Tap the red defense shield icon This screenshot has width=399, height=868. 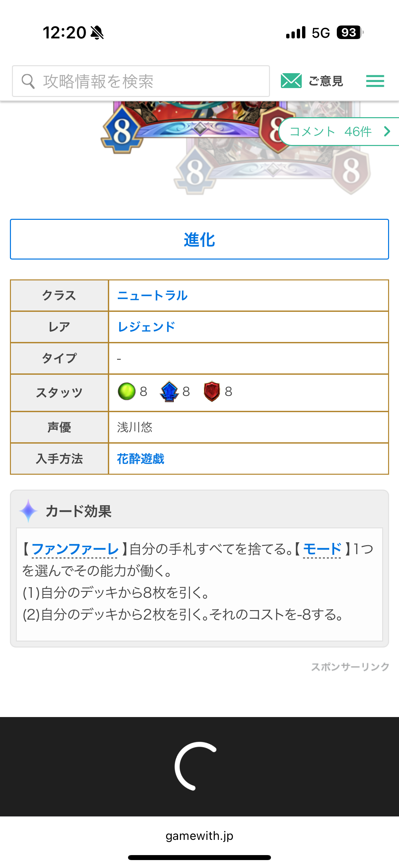(x=212, y=392)
